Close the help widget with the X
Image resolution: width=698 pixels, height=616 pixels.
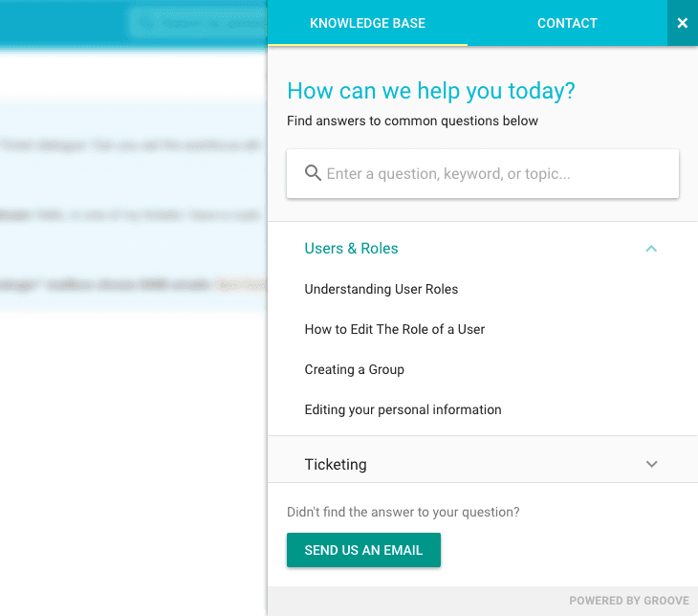coord(682,23)
